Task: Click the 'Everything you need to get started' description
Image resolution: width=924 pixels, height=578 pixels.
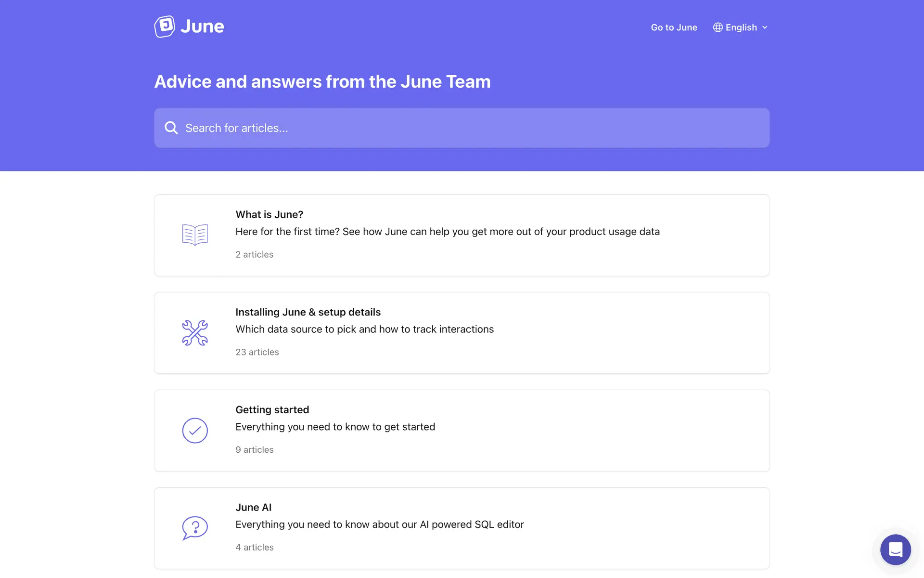Action: 335,427
